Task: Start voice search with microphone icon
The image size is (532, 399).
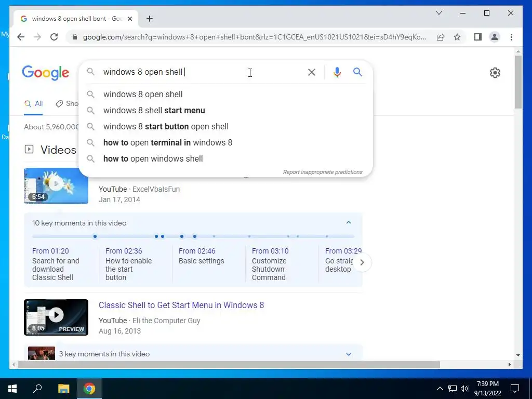Action: pos(337,72)
